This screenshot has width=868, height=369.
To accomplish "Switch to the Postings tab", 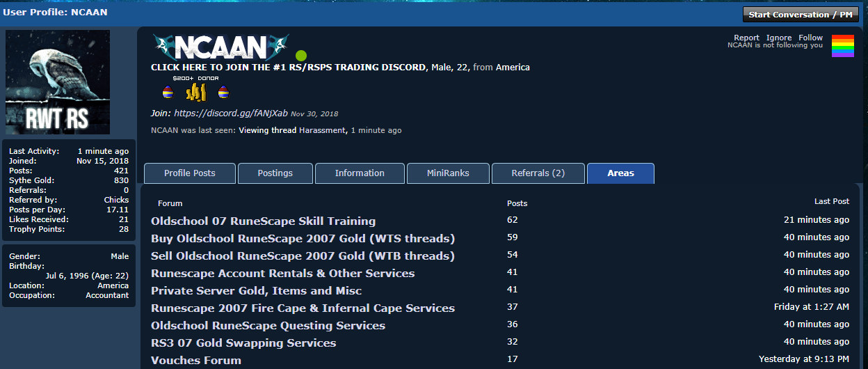I will point(275,173).
